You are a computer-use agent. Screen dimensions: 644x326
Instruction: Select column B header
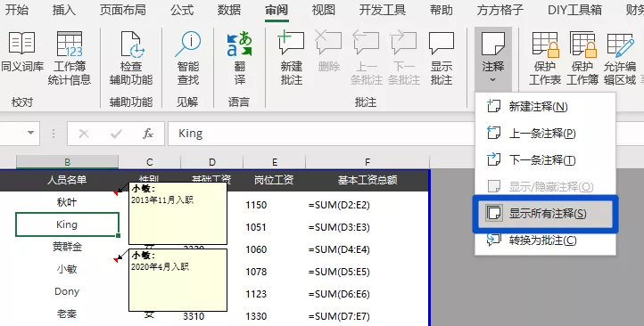[x=68, y=162]
